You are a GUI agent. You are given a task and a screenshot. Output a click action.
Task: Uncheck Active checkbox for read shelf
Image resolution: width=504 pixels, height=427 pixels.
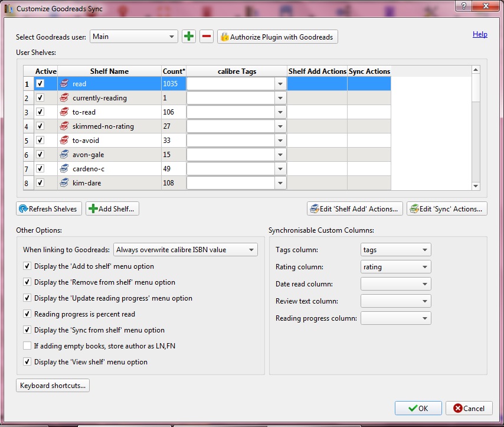40,84
